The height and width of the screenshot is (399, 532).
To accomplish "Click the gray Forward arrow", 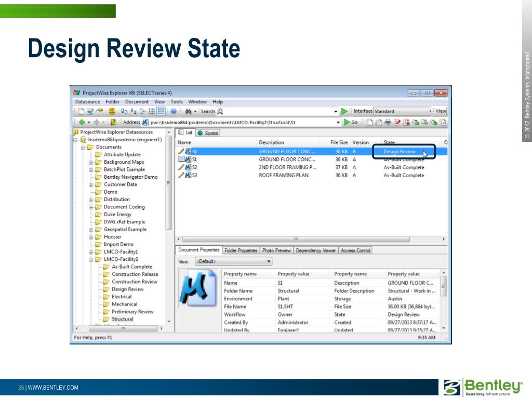I will pos(96,122).
